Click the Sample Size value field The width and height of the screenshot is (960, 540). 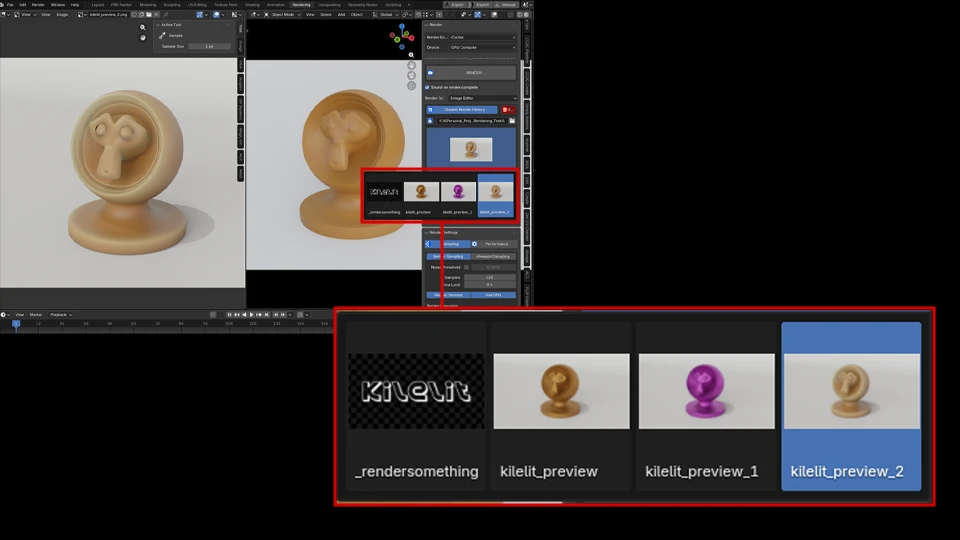pyautogui.click(x=209, y=47)
